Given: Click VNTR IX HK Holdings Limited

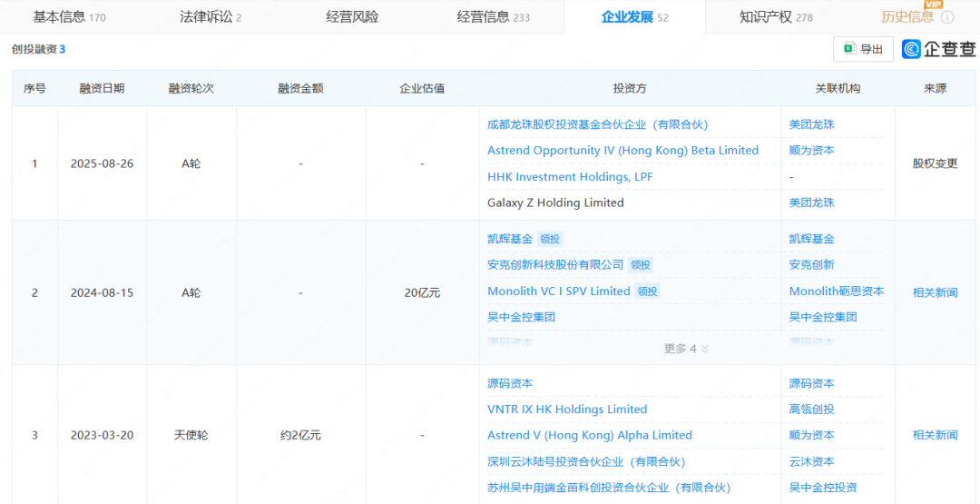Looking at the screenshot, I should tap(567, 410).
